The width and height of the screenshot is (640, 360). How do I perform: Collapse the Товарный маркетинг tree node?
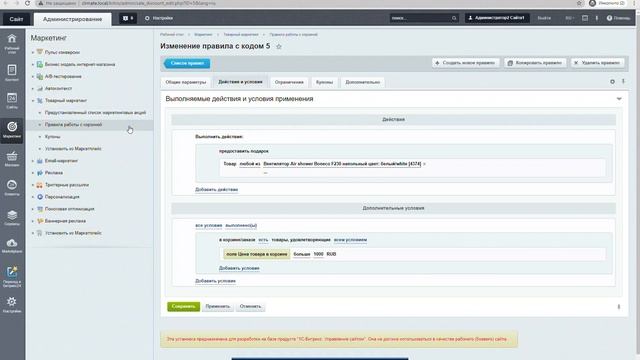(33, 100)
